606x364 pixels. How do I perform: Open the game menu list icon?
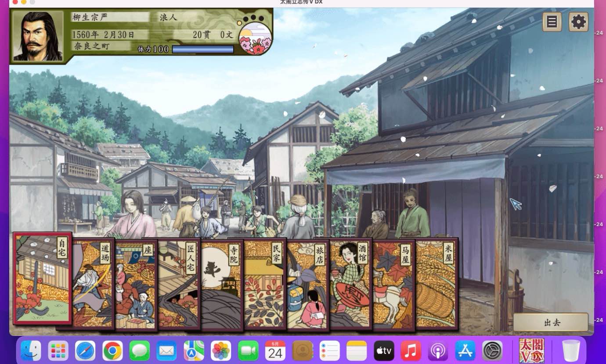pyautogui.click(x=552, y=22)
